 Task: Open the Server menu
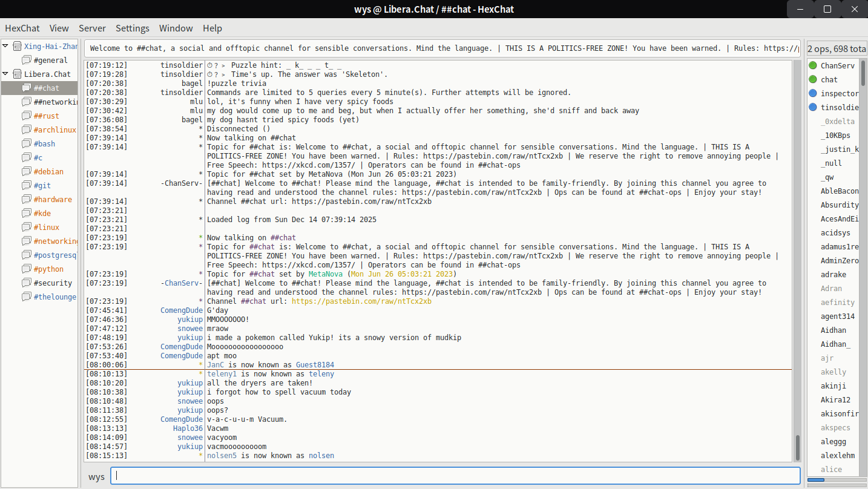92,28
